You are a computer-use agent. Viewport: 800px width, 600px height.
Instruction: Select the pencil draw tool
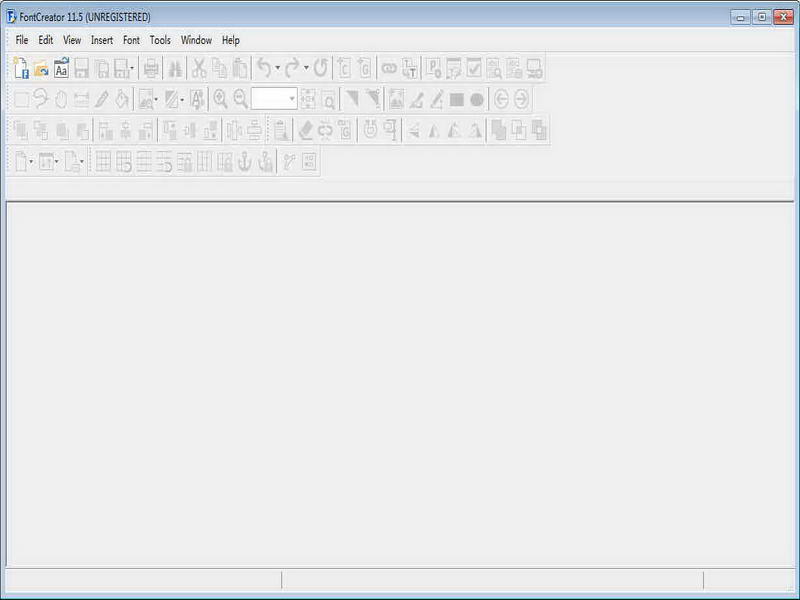click(102, 99)
